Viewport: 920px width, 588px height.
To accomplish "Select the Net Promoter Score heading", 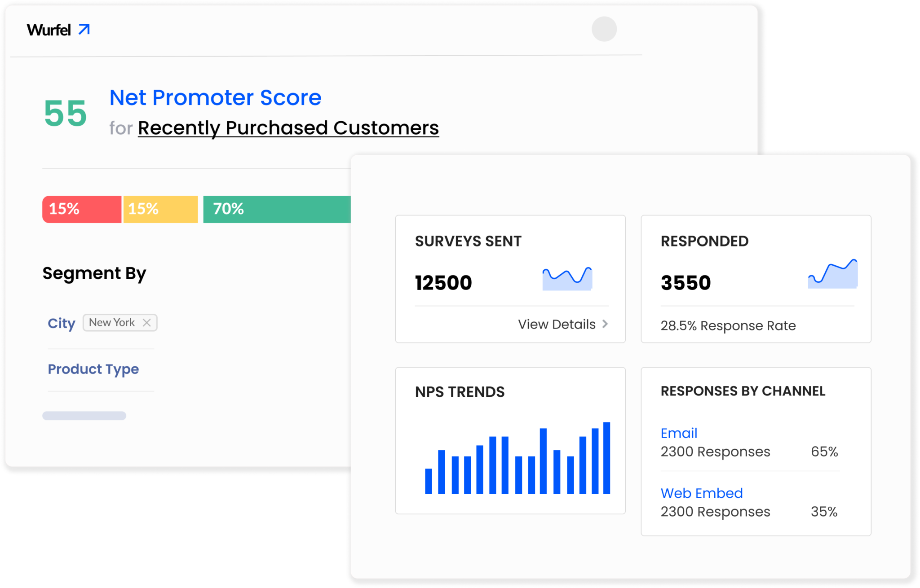I will coord(215,97).
